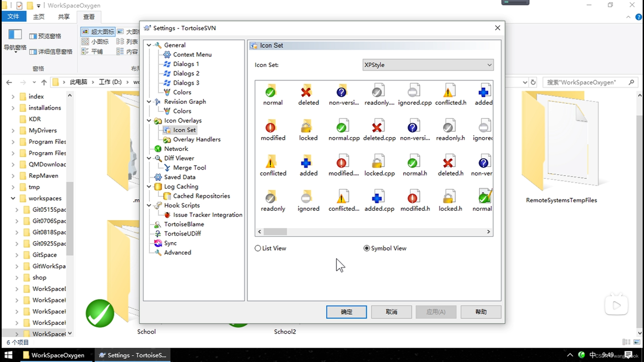Select the 'readonly' grey check folder icon
Image resolution: width=644 pixels, height=362 pixels.
[271, 197]
